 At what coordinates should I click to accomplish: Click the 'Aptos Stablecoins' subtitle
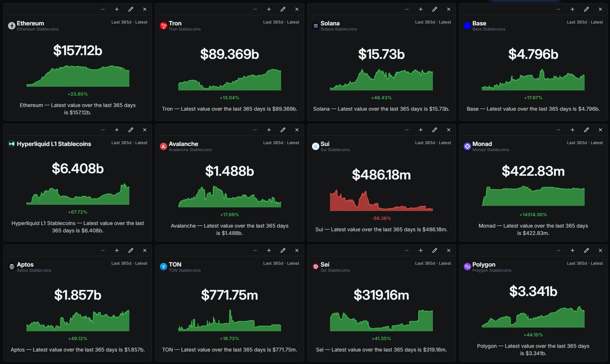[33, 270]
